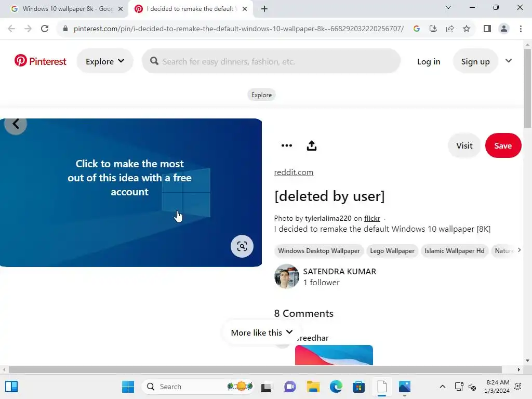Click the 8 Comments heading
This screenshot has width=532, height=399.
(303, 313)
